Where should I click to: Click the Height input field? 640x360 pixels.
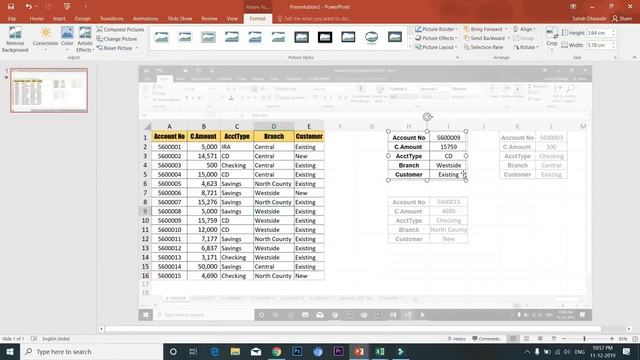tap(598, 33)
